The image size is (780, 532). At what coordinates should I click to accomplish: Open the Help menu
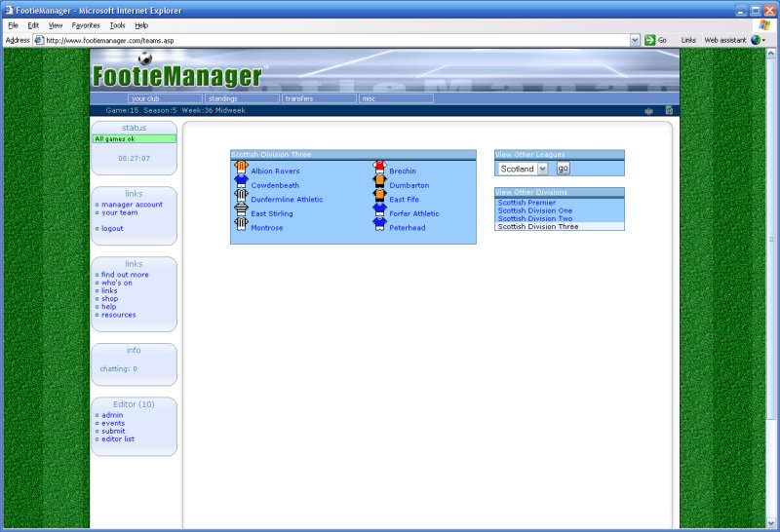pyautogui.click(x=141, y=25)
